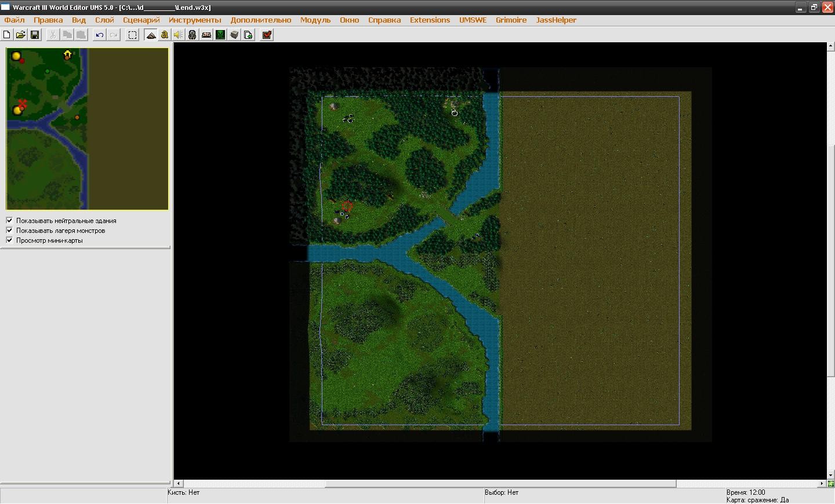Image resolution: width=835 pixels, height=504 pixels.
Task: Expand the Инструменты menu
Action: 195,20
